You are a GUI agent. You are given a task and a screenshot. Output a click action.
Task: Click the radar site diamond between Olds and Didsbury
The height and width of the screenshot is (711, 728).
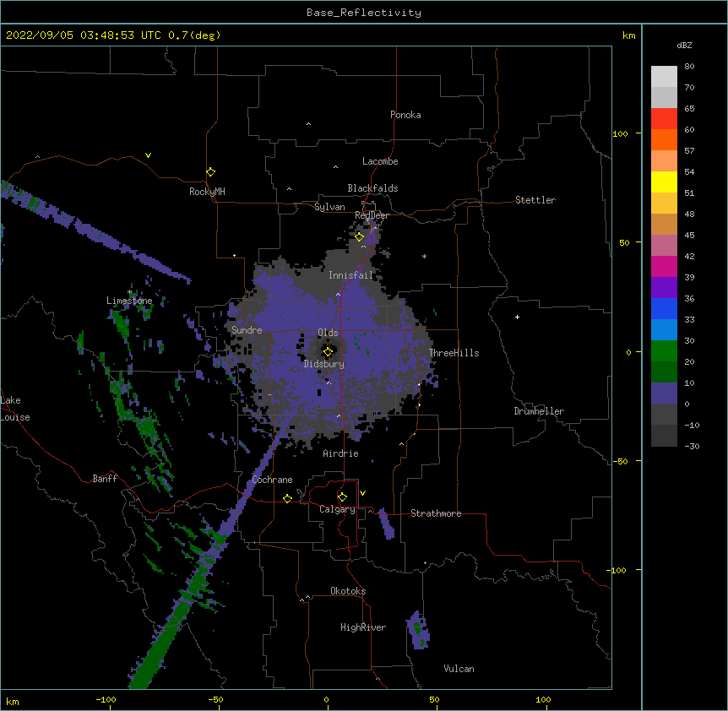(328, 352)
